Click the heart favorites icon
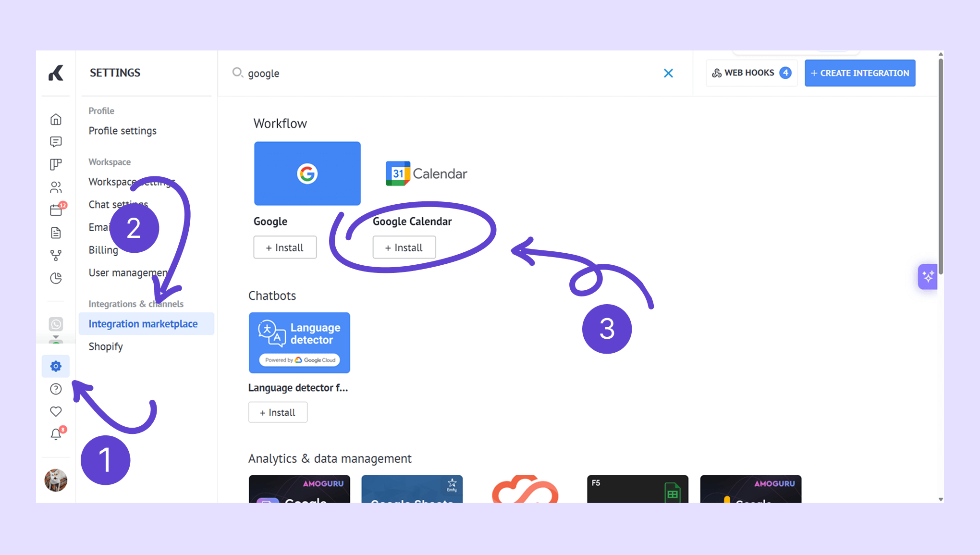980x555 pixels. click(56, 411)
